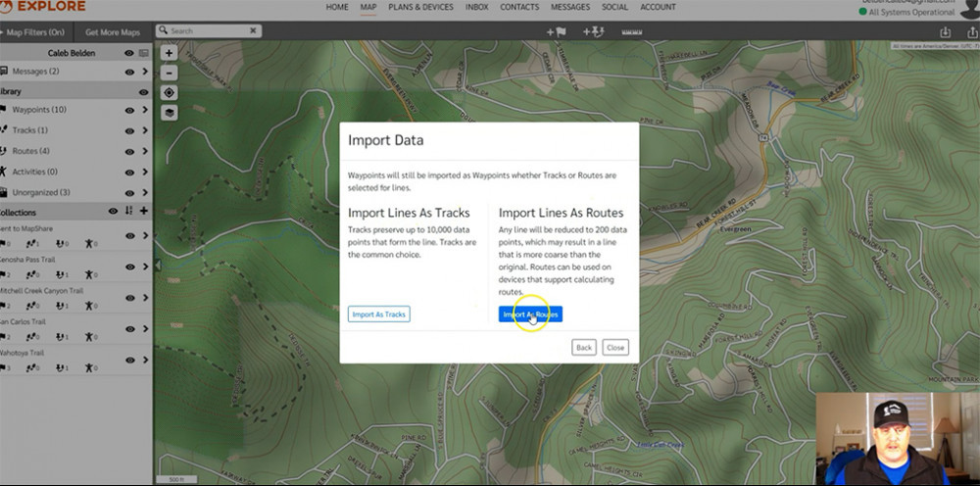Create a new route with the route icon

[x=593, y=31]
